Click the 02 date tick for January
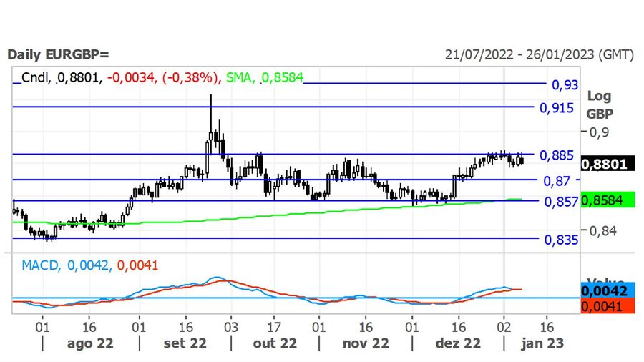The height and width of the screenshot is (362, 644). 504,327
